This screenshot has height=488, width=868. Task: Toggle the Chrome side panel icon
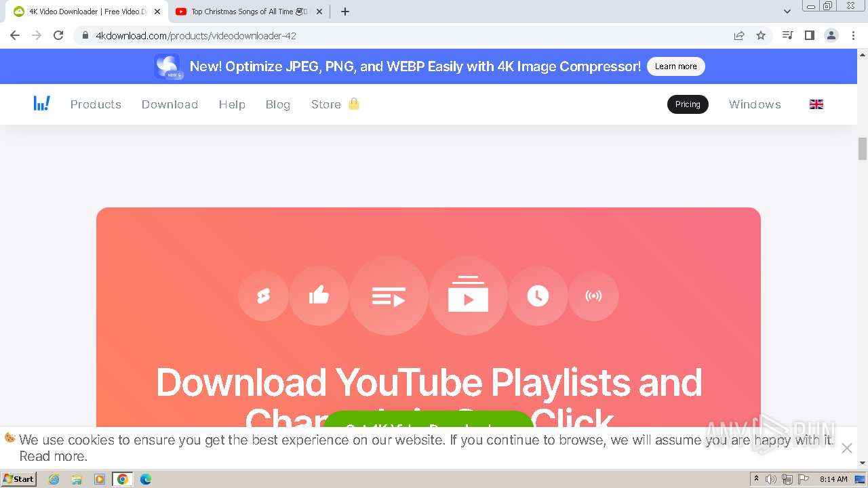[809, 35]
